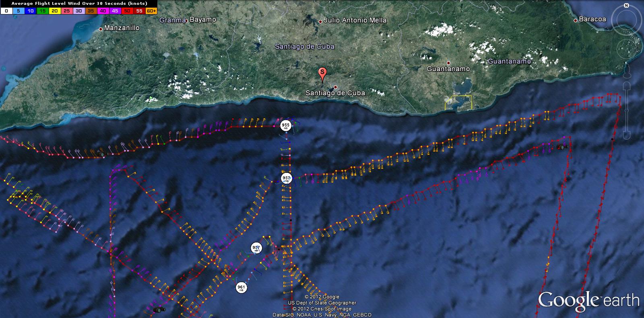Click the N north-up compass button
Screen dimensions: 644x318
[626, 6]
